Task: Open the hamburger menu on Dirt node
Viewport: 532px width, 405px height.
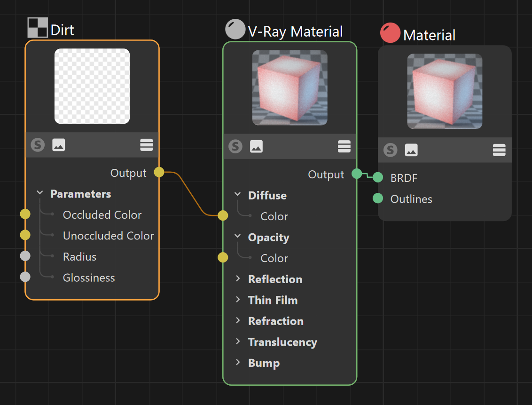Action: click(x=147, y=145)
